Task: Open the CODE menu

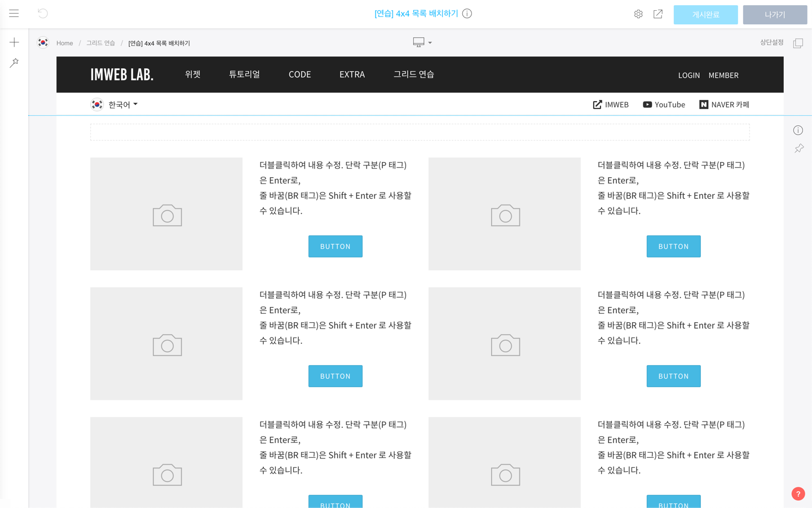Action: coord(299,75)
